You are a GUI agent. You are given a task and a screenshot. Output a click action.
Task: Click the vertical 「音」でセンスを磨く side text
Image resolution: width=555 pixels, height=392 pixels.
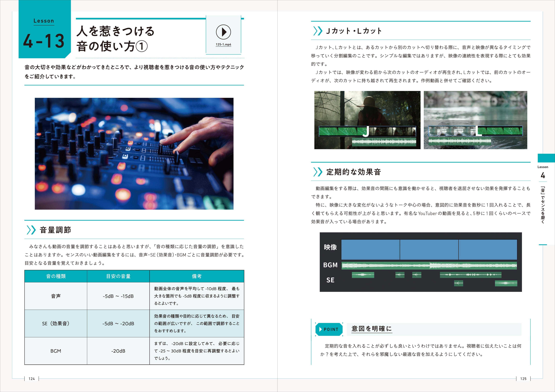pyautogui.click(x=543, y=205)
